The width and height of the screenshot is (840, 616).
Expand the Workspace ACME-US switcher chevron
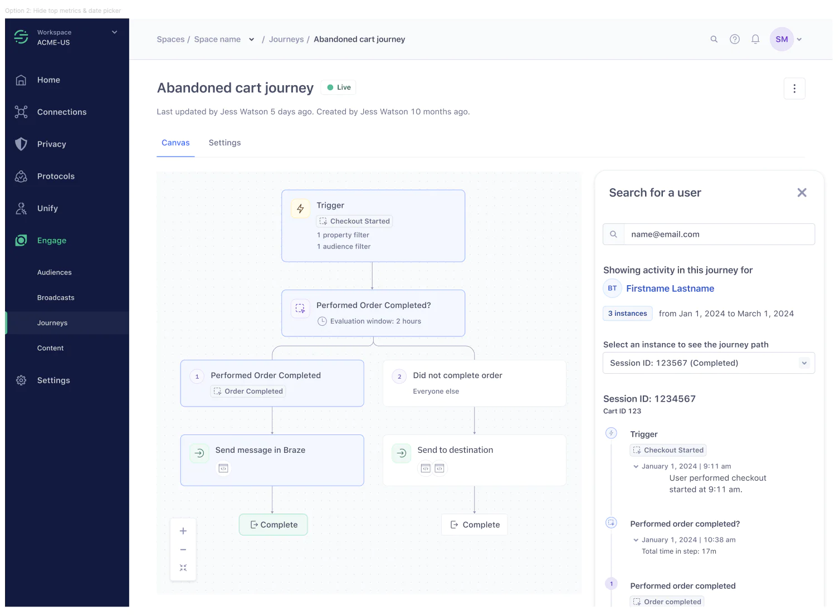(115, 32)
